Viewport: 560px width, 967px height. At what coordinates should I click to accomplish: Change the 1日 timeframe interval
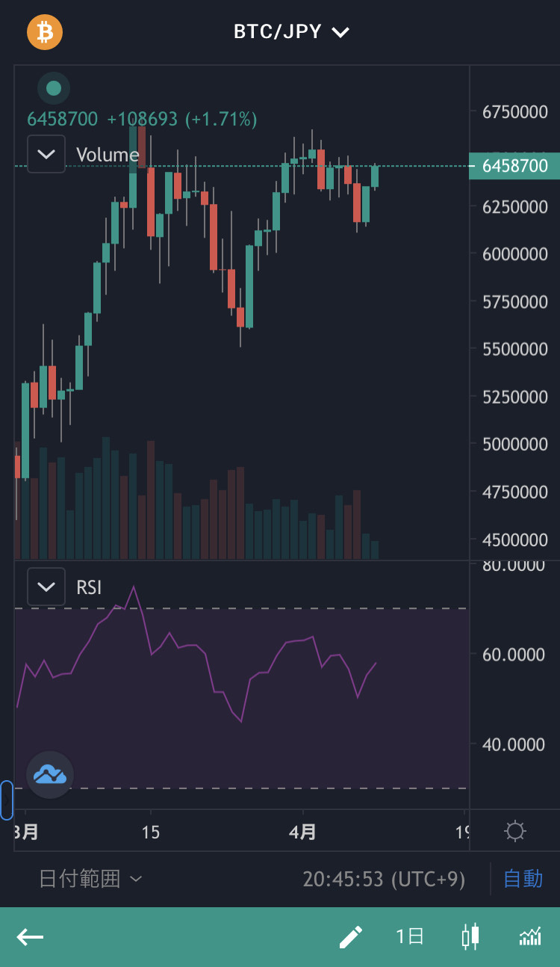tap(410, 936)
